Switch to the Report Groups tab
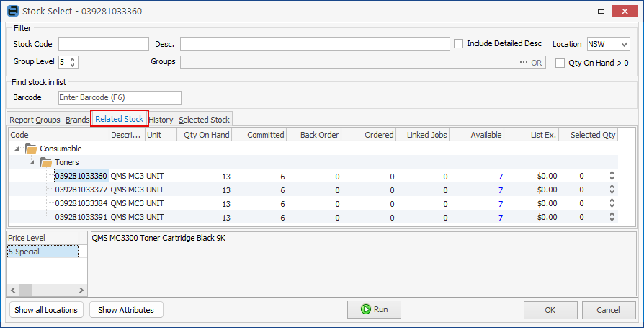This screenshot has width=644, height=328. pos(35,120)
